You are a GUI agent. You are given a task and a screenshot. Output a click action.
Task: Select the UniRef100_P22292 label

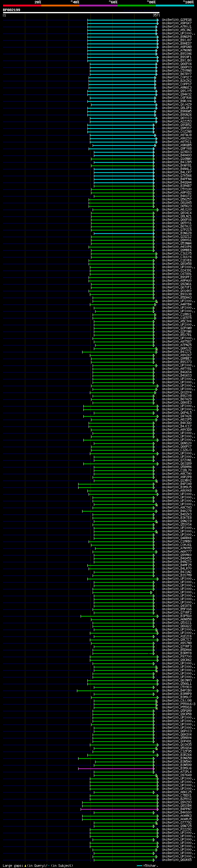click(x=176, y=829)
